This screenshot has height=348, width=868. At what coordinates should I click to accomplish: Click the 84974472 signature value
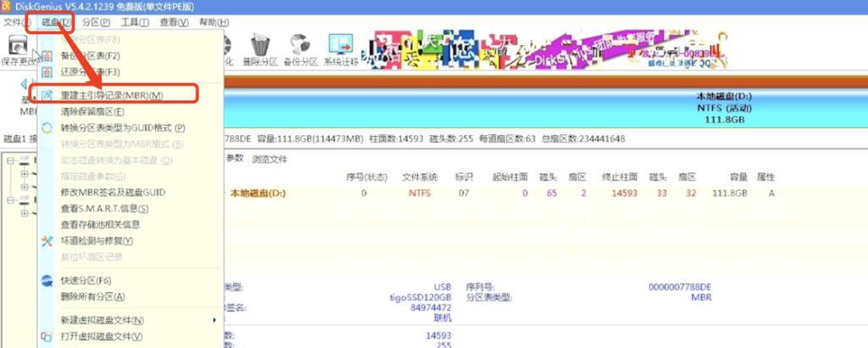[x=431, y=307]
